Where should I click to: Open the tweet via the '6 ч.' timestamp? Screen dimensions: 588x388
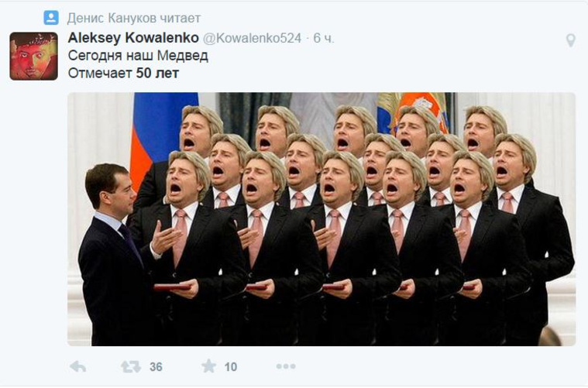pos(324,38)
